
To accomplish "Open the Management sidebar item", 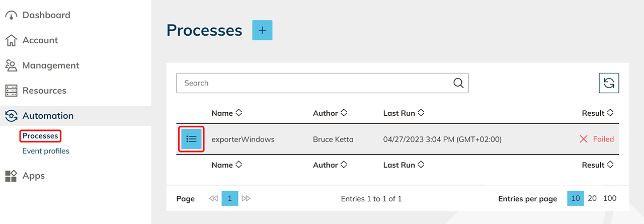I will click(50, 65).
